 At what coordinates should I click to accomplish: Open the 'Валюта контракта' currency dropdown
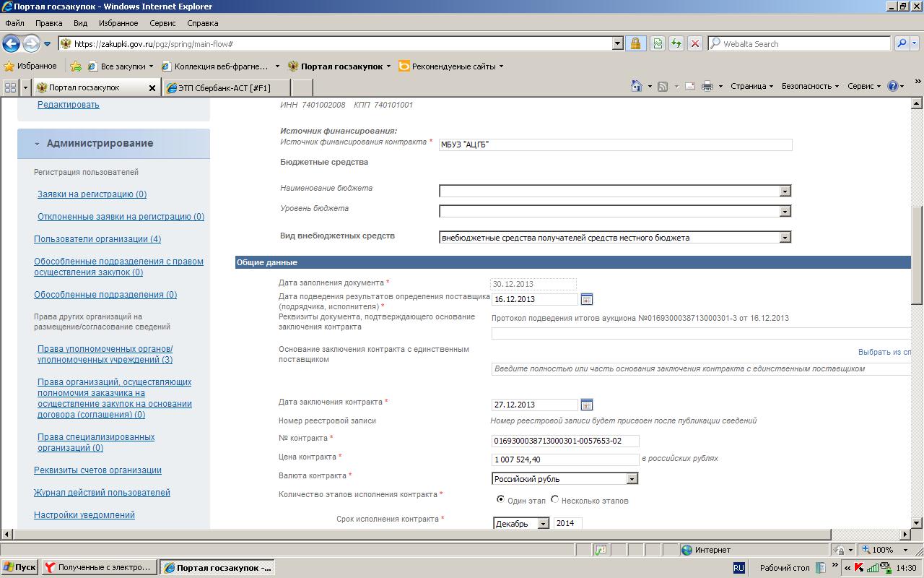[632, 479]
